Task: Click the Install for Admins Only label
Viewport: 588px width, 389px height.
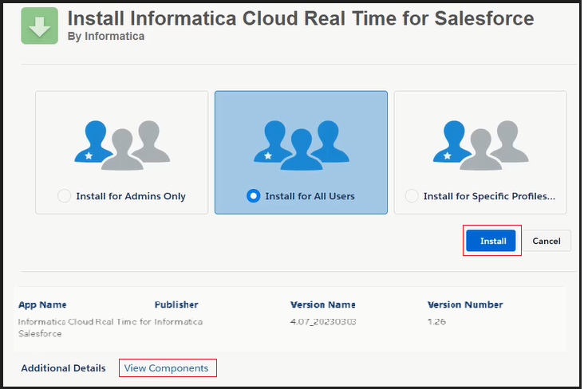Action: point(131,196)
